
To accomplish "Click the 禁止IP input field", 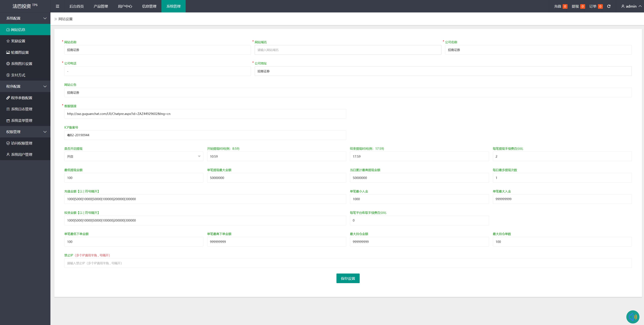I will (348, 263).
